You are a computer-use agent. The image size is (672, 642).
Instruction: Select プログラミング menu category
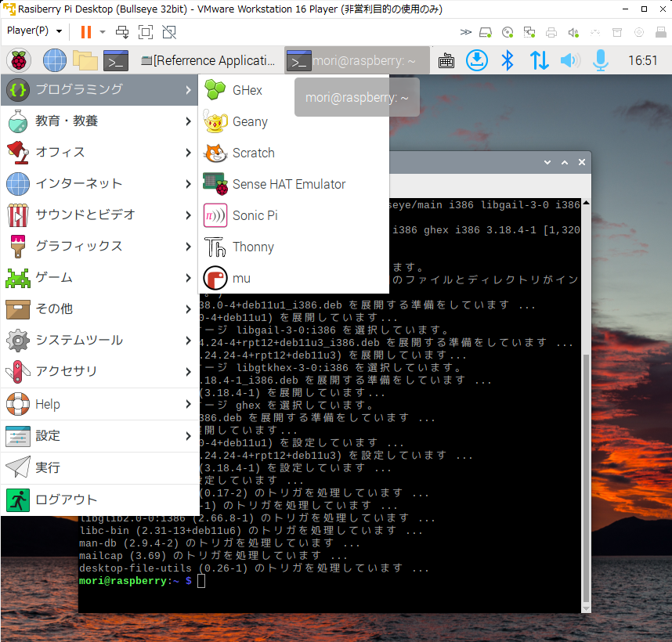pos(99,90)
